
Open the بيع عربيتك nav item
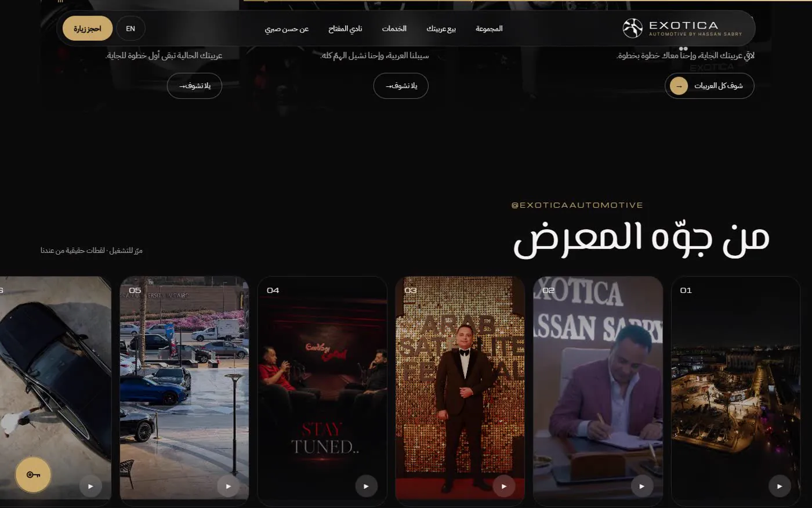click(441, 28)
